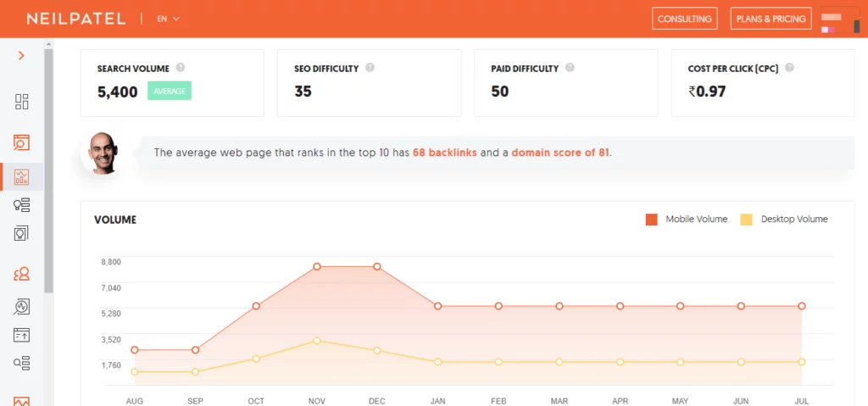Click the VOLUME chart heading
Image resolution: width=868 pixels, height=406 pixels.
click(115, 220)
